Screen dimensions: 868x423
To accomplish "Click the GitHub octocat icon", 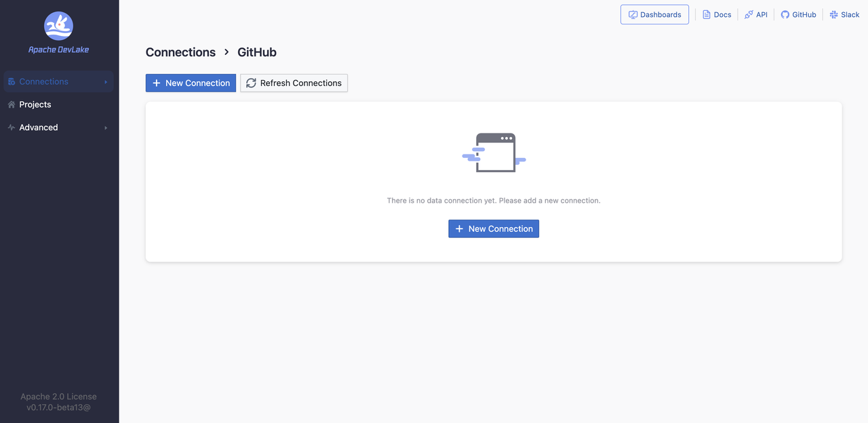I will pyautogui.click(x=785, y=15).
